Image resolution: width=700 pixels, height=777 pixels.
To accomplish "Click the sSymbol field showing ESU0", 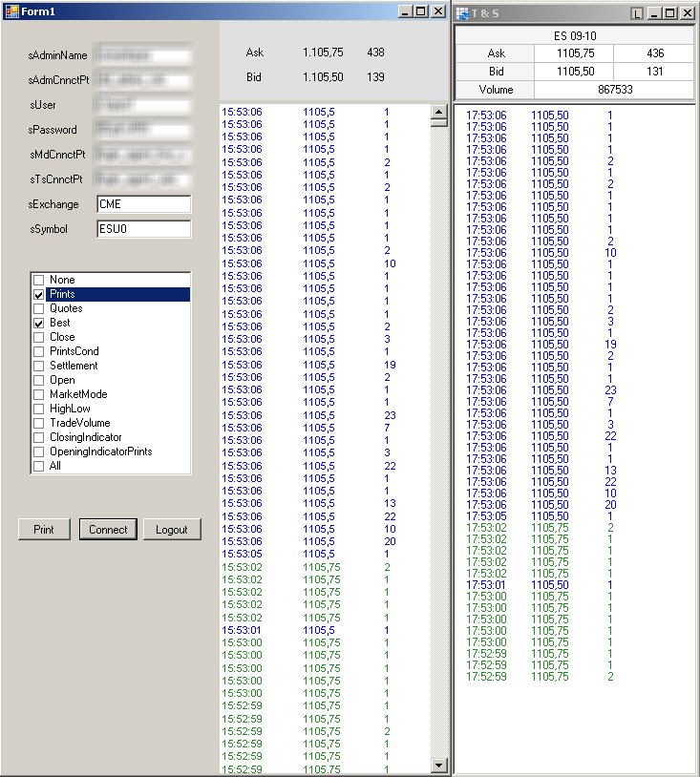I will (x=143, y=229).
